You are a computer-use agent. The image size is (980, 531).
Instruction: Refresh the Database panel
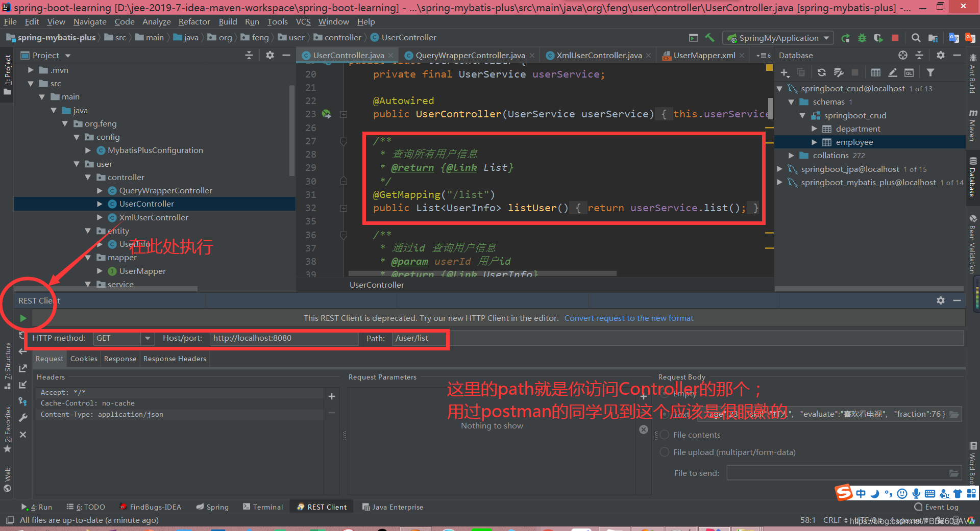coord(821,73)
